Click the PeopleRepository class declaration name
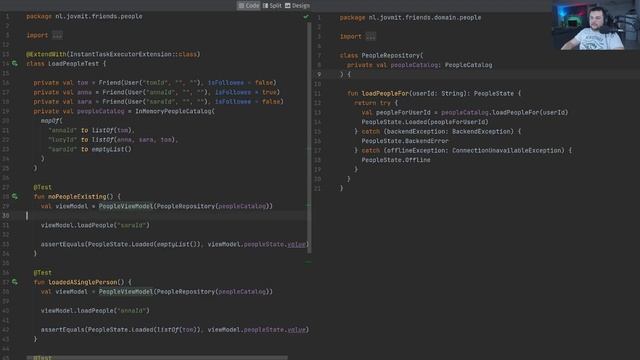Viewport: 640px width, 360px height. (x=391, y=55)
